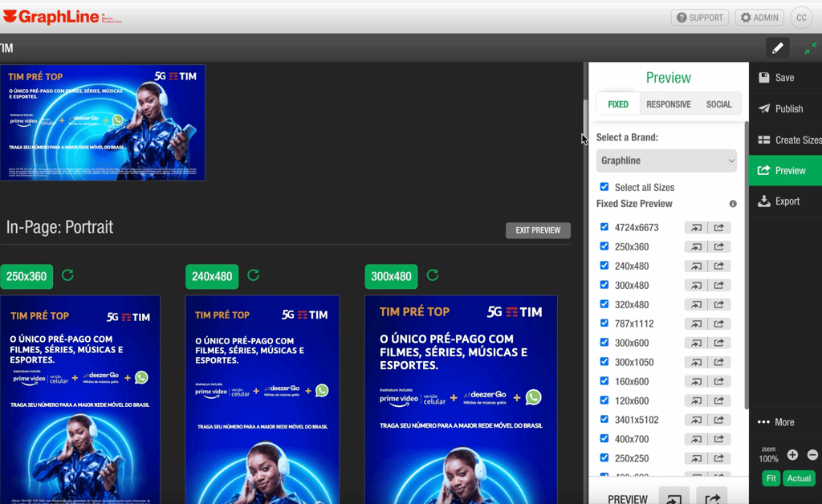Click the size list scrollbar
This screenshot has height=504, width=822.
(x=747, y=265)
